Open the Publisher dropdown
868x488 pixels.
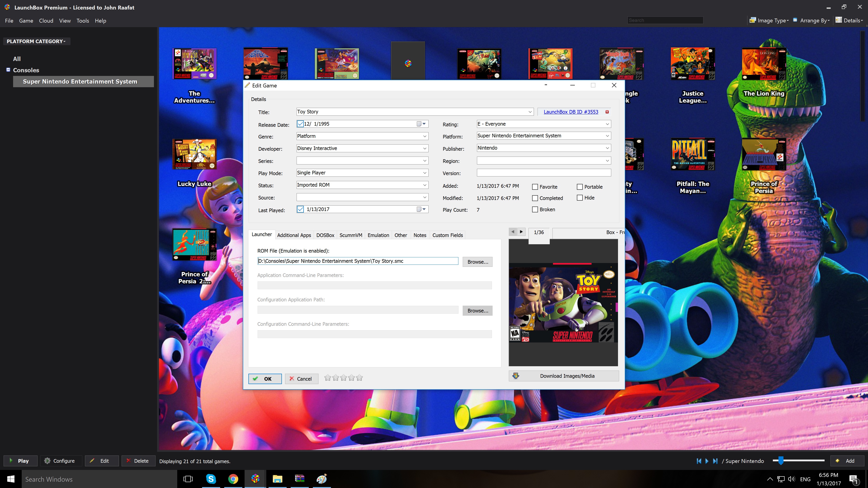(x=607, y=148)
